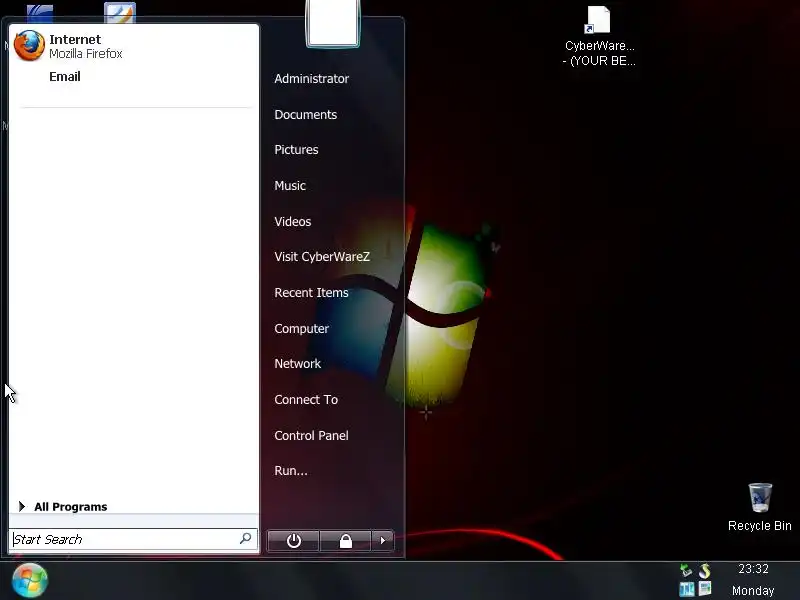Open Recent Items
This screenshot has height=600, width=800.
[311, 292]
